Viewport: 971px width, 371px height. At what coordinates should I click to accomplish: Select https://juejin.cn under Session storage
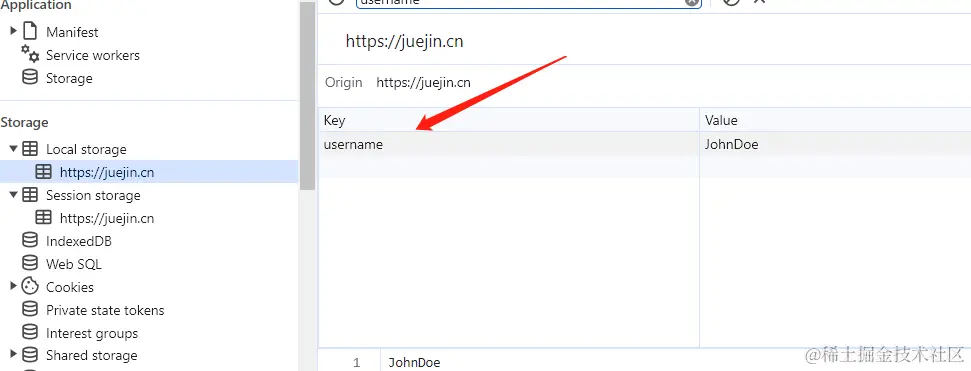tap(107, 218)
